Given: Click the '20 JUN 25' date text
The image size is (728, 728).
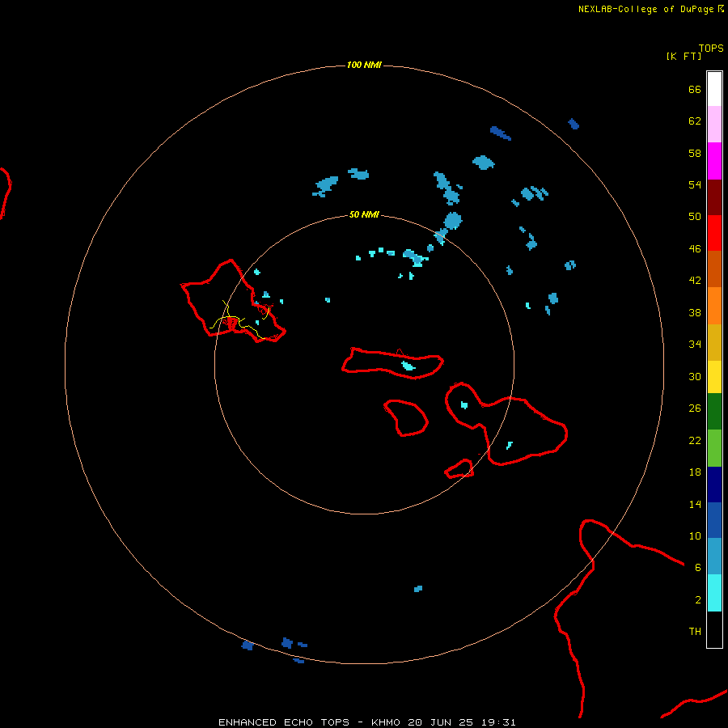Looking at the screenshot, I should tap(441, 722).
